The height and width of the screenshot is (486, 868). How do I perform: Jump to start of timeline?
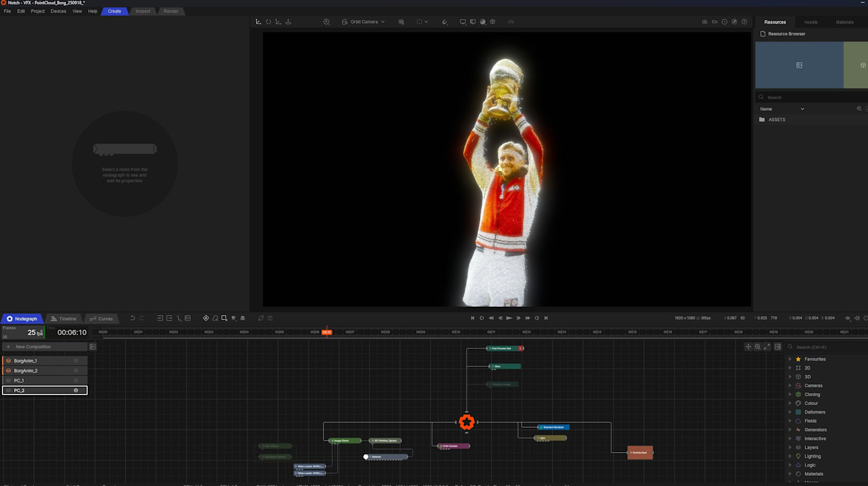pyautogui.click(x=473, y=318)
